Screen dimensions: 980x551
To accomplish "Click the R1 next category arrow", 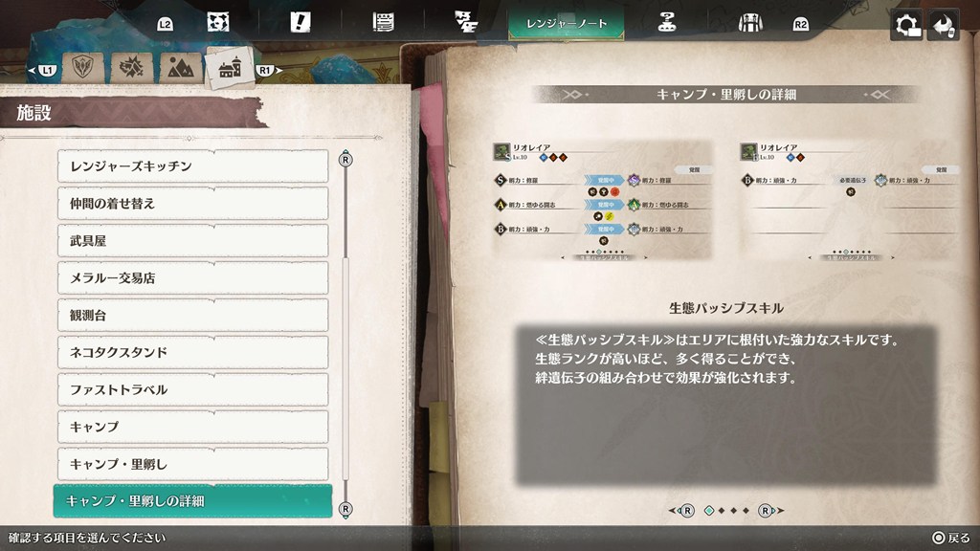I will click(269, 70).
